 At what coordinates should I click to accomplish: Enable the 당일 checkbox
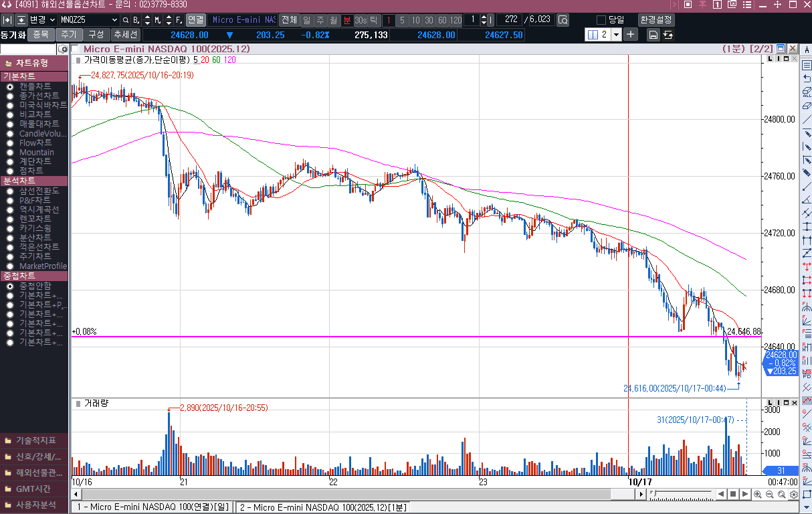coord(601,19)
